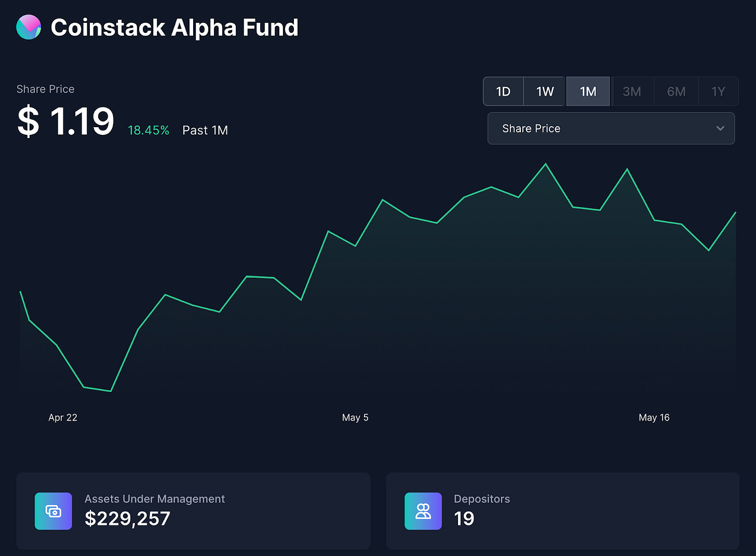Click the Coinstack Alpha Fund title

click(174, 28)
